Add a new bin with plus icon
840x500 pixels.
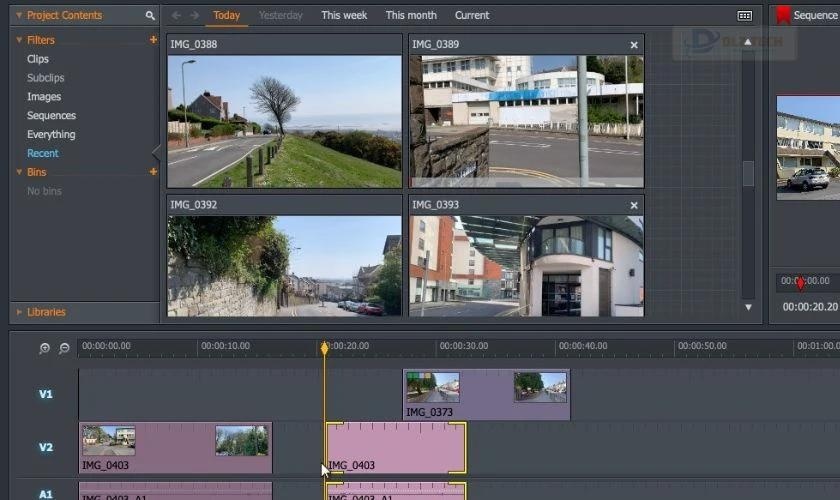click(153, 171)
